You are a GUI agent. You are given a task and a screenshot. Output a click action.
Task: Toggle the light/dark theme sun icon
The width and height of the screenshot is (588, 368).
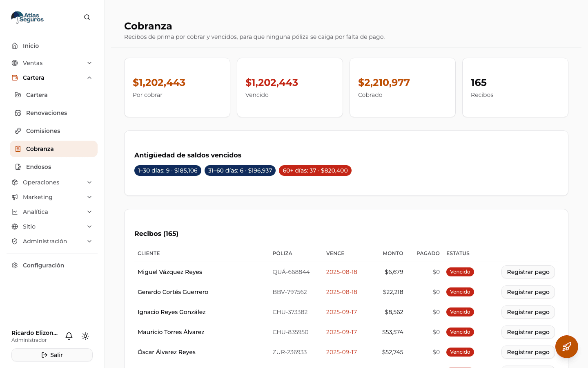click(x=85, y=336)
